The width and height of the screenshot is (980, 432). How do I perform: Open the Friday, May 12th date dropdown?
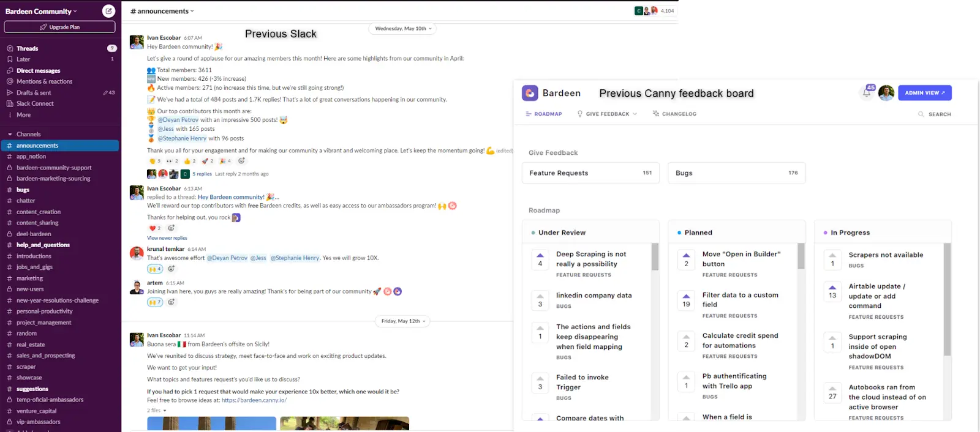pos(403,321)
